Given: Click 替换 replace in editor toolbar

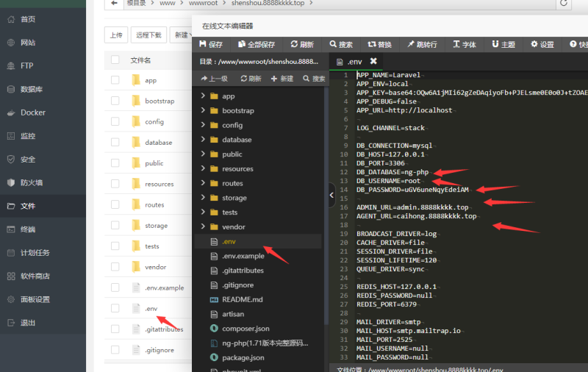Looking at the screenshot, I should 379,44.
